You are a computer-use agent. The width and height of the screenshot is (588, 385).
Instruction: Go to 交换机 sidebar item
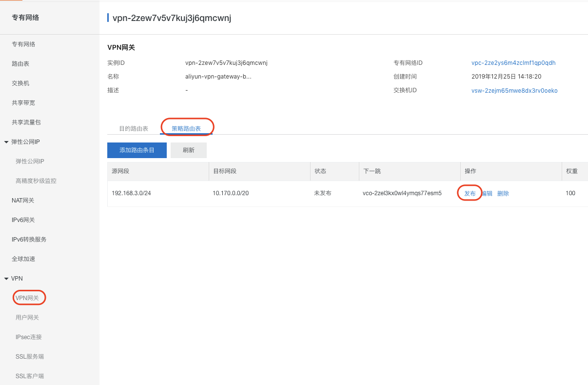pyautogui.click(x=20, y=83)
